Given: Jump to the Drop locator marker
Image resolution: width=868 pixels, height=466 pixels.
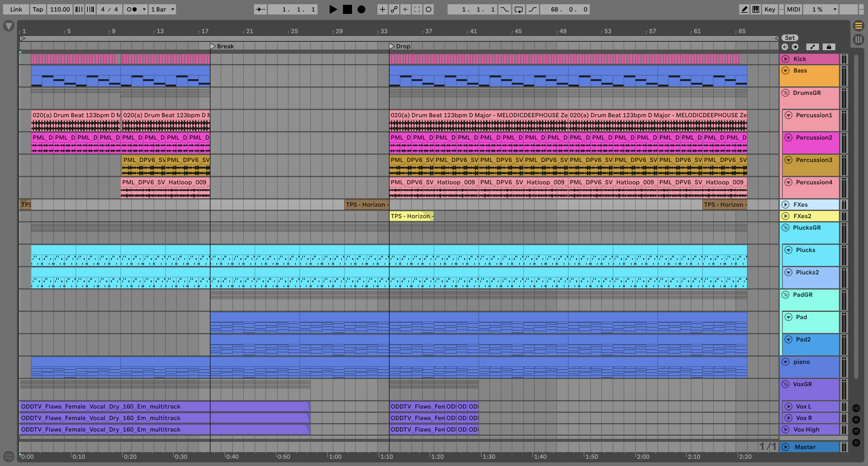Looking at the screenshot, I should (x=392, y=46).
